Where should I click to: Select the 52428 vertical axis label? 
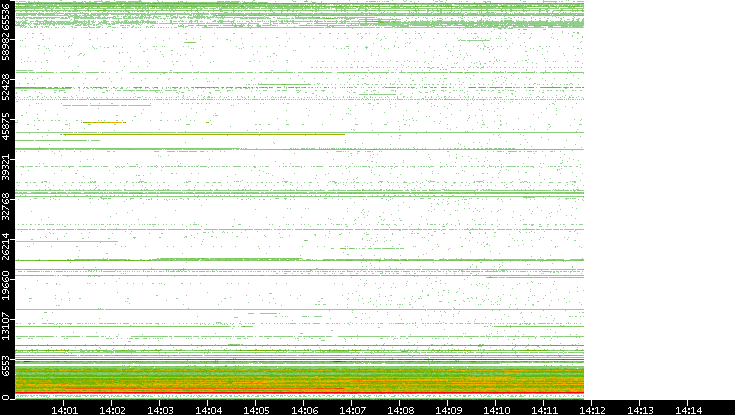click(x=7, y=87)
